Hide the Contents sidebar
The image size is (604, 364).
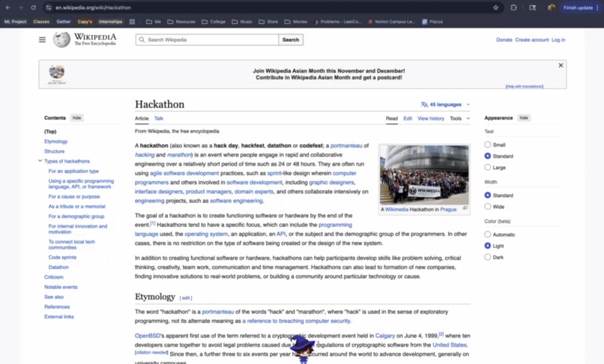pos(76,118)
